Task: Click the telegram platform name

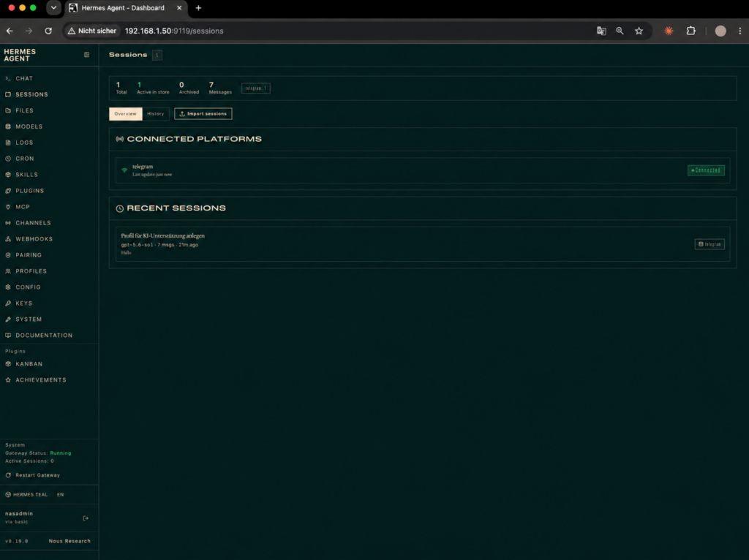Action: pos(143,167)
